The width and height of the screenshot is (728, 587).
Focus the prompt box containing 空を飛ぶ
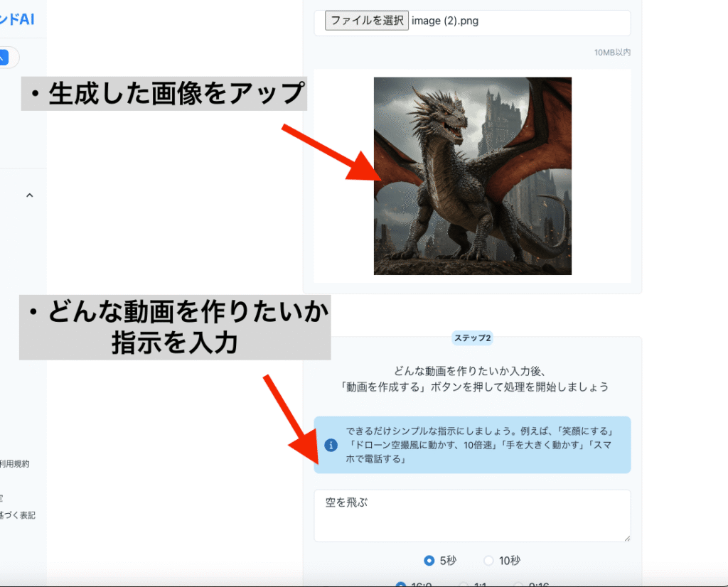pos(472,515)
